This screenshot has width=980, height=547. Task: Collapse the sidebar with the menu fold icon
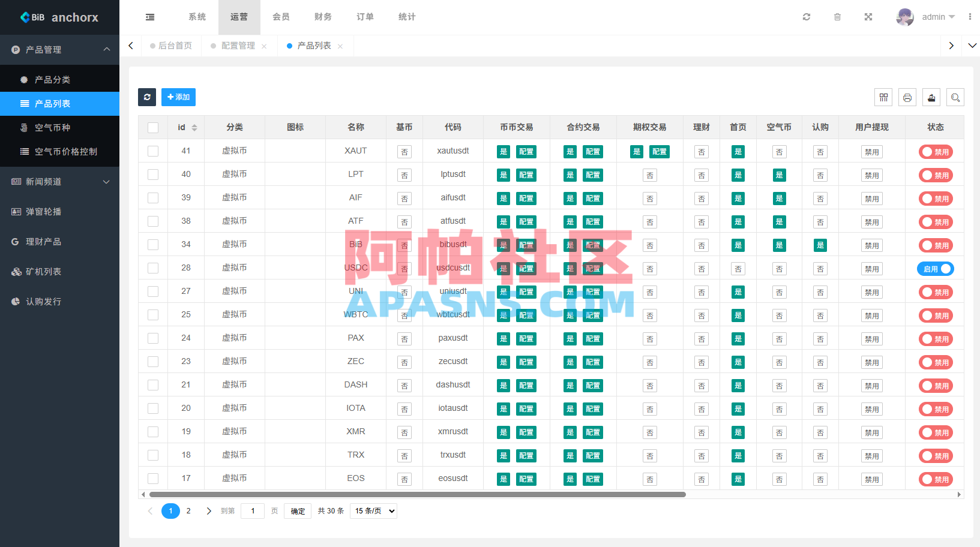point(150,17)
